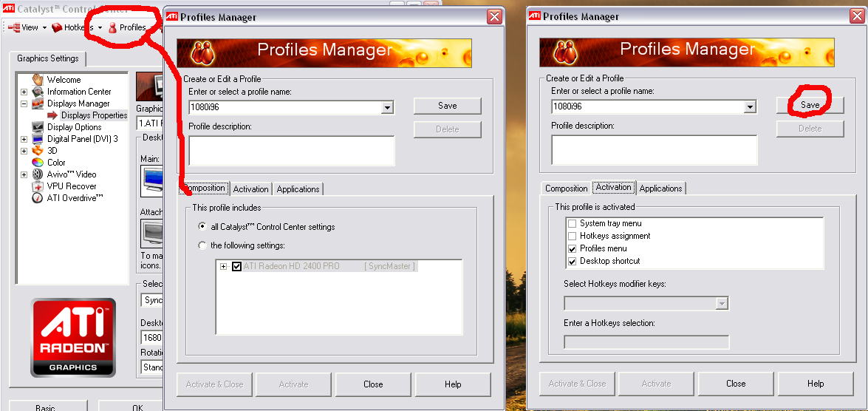Click the 3D settings icon
This screenshot has width=868, height=411.
click(38, 151)
